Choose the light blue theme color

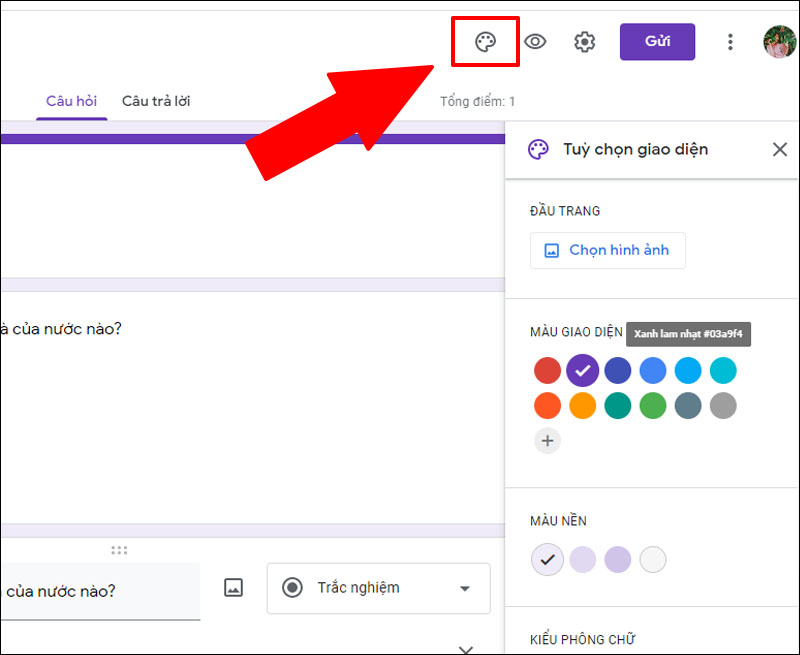click(x=688, y=370)
